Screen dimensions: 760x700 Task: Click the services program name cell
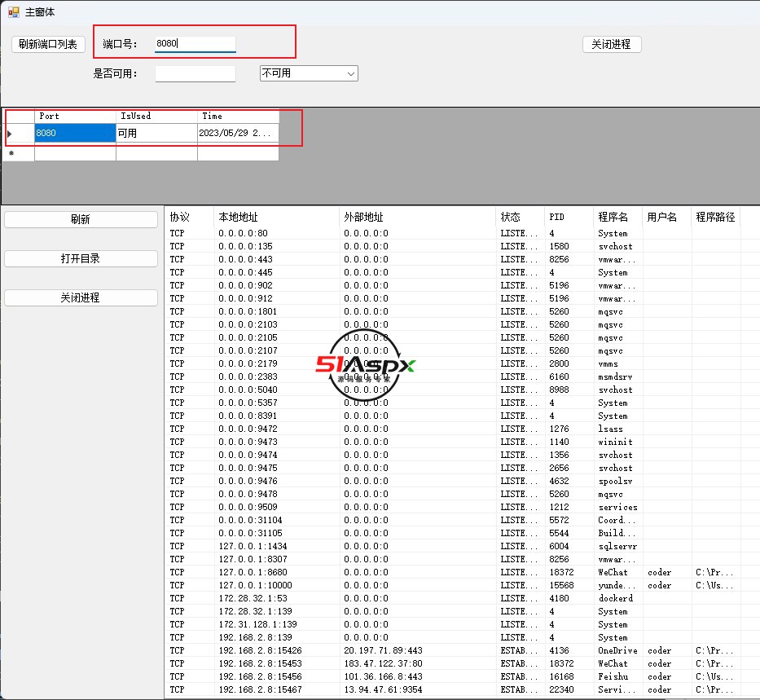pyautogui.click(x=617, y=507)
